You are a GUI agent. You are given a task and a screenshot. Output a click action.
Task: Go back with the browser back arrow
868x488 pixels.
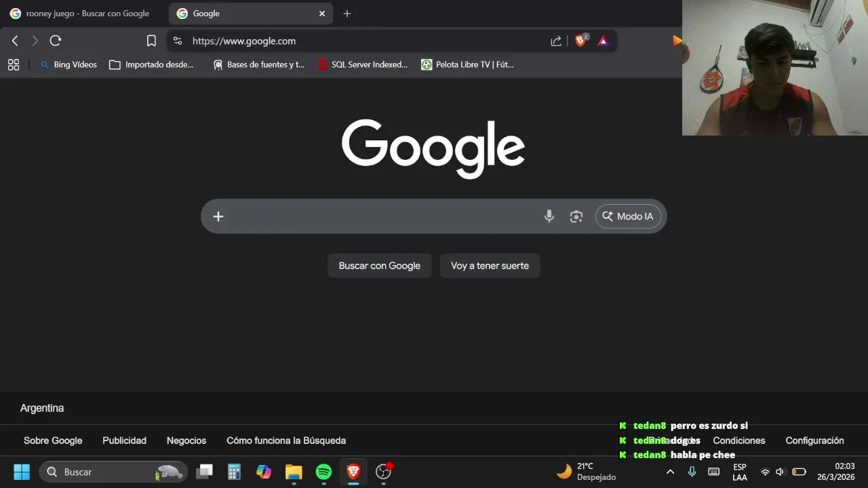click(15, 41)
